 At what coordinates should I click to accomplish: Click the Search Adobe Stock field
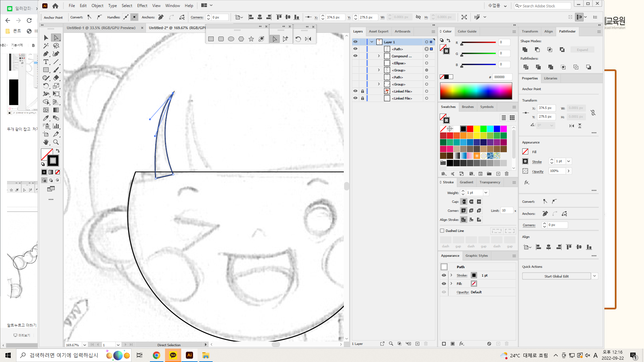pyautogui.click(x=543, y=6)
